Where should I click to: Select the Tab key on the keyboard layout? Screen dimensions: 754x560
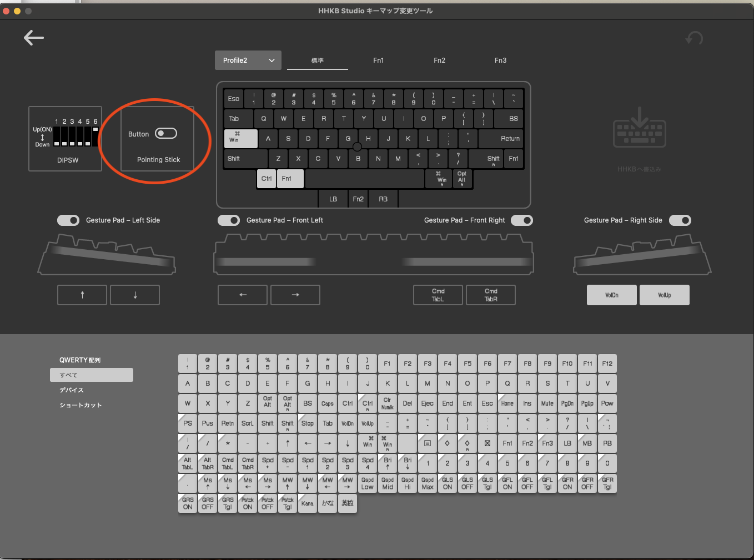239,119
